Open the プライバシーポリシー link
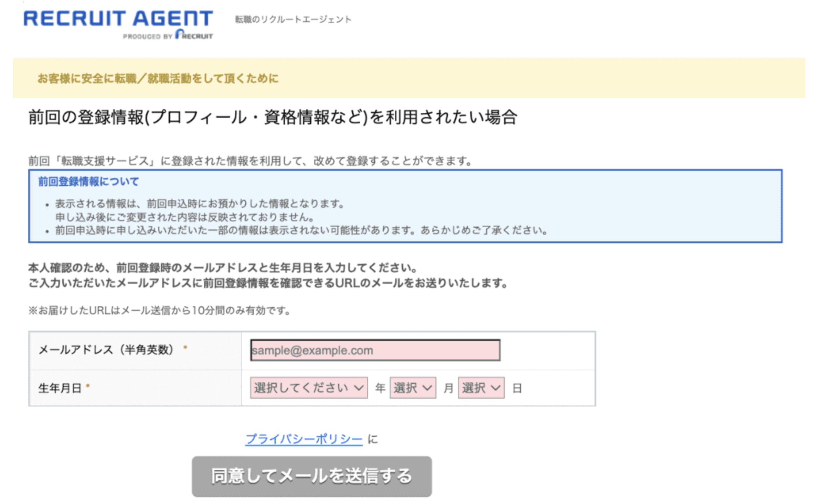Screen dimensions: 819x504 pos(303,438)
